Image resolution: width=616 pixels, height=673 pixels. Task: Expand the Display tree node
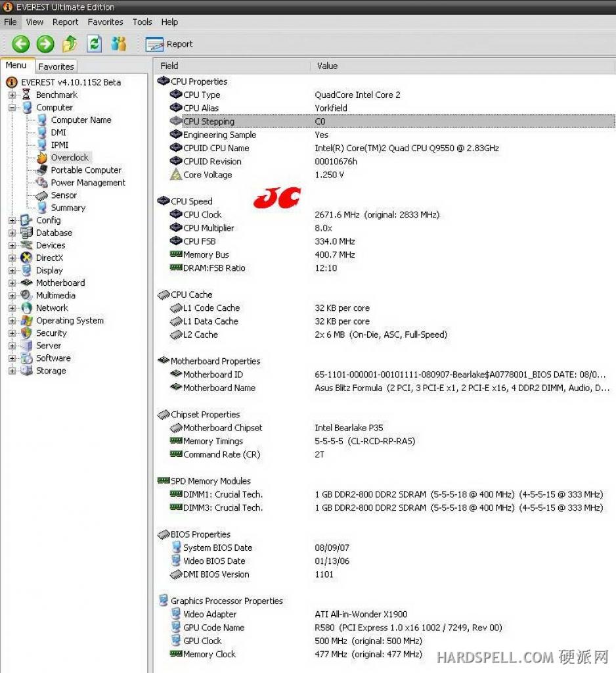coord(12,270)
